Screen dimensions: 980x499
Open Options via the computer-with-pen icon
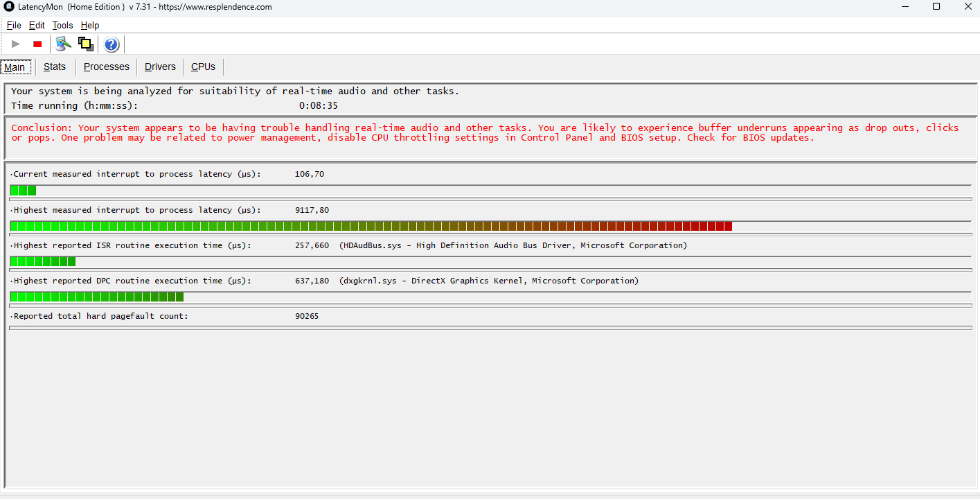tap(64, 44)
